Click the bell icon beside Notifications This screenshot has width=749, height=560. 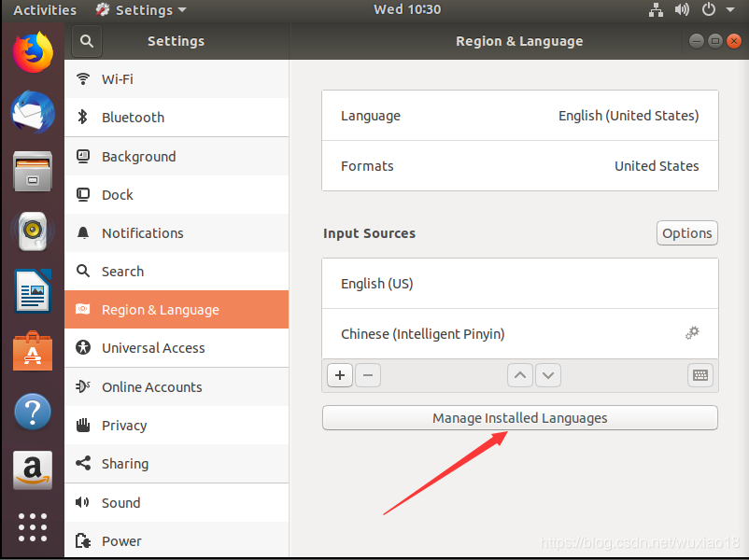[83, 232]
